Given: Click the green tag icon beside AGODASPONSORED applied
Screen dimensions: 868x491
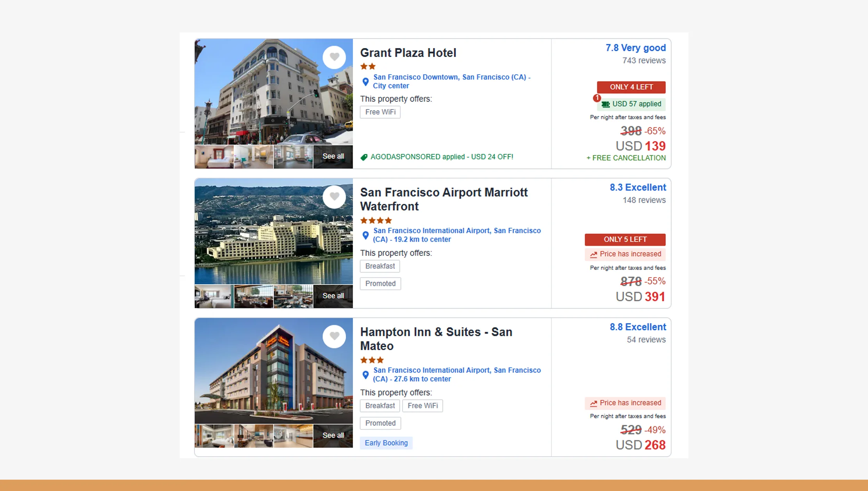Looking at the screenshot, I should point(364,157).
